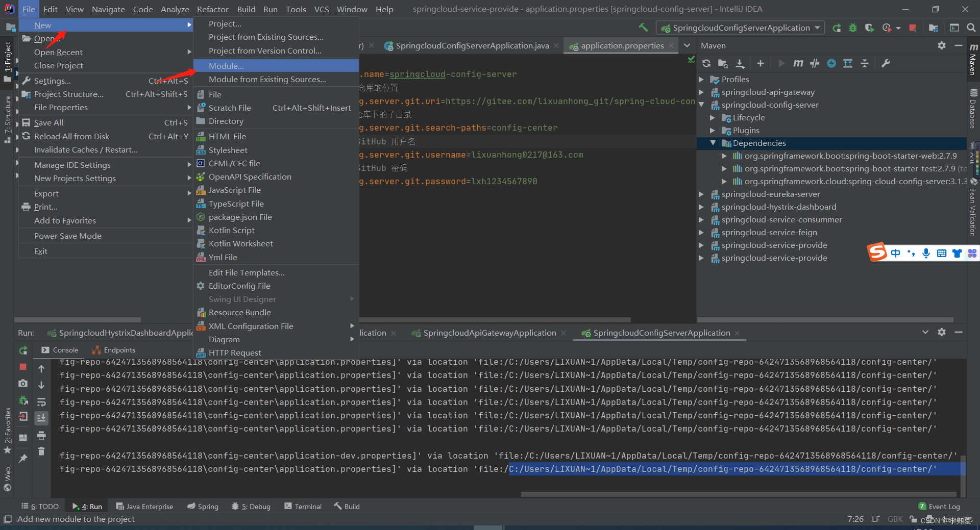Toggle soft-wrap in the console
Screen dimensions: 980x530
41,402
